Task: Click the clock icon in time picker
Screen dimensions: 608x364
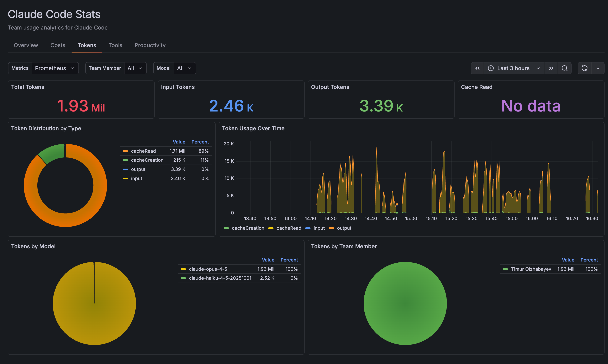Action: pos(491,68)
